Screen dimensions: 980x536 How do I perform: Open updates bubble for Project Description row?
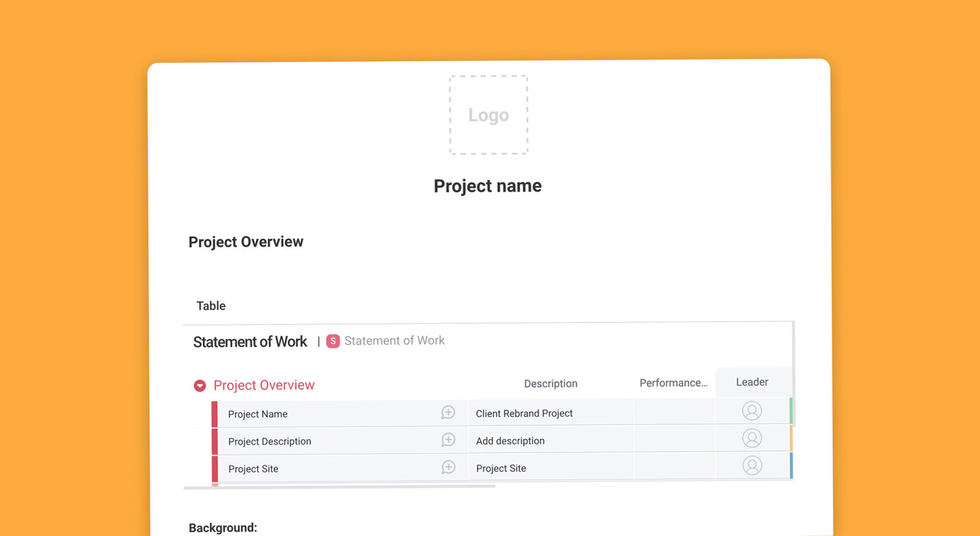[448, 440]
